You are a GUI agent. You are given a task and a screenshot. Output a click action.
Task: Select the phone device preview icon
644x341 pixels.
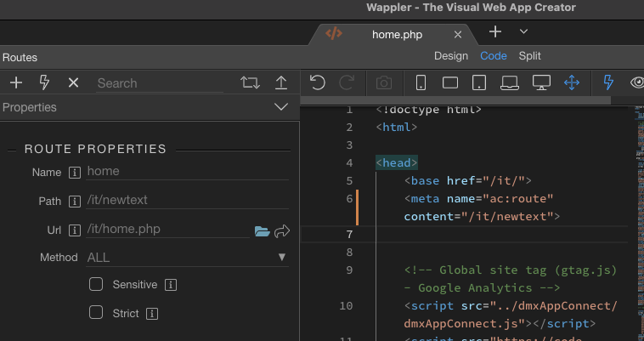[421, 82]
